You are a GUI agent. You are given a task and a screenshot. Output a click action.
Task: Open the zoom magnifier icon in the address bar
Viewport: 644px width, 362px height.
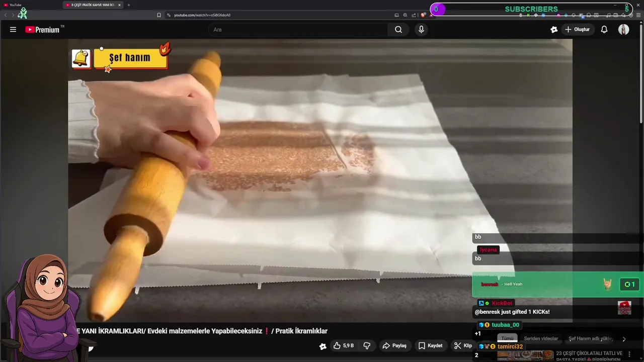click(405, 15)
